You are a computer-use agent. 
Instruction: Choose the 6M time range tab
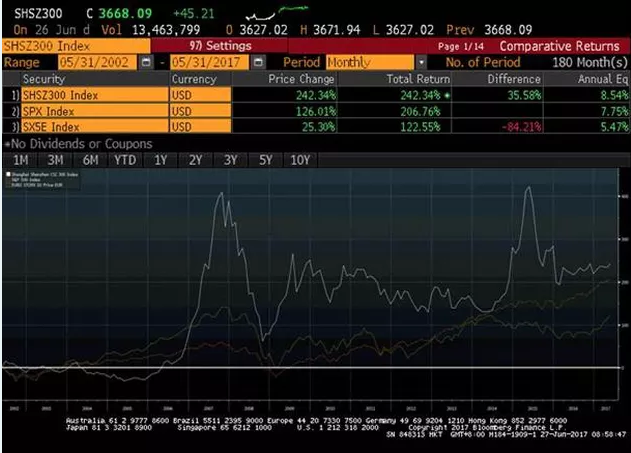pos(91,160)
